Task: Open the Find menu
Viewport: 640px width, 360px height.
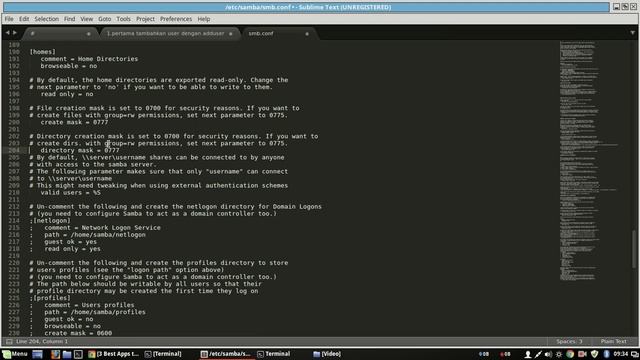Action: point(69,19)
